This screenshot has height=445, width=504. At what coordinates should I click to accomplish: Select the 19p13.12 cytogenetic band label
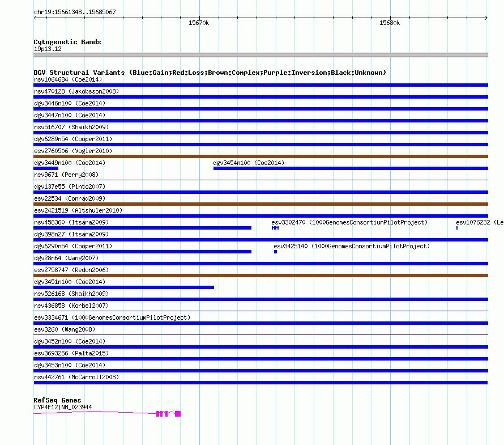click(x=48, y=49)
